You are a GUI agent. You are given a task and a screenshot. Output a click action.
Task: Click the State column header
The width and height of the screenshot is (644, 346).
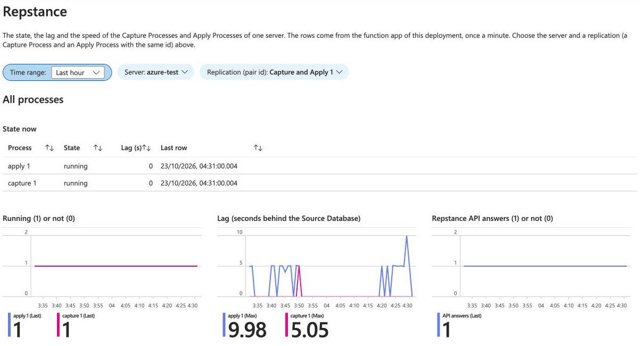[72, 148]
